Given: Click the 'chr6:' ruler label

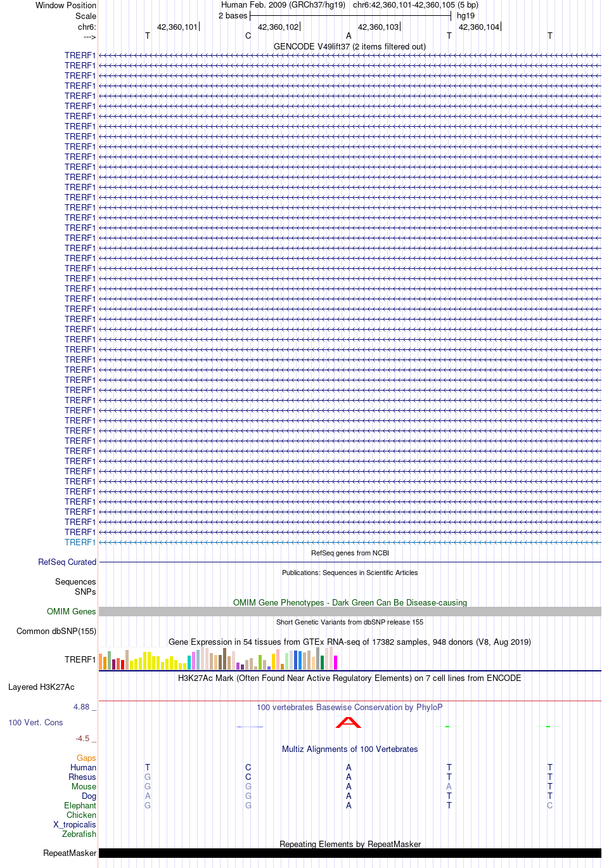Looking at the screenshot, I should click(87, 27).
